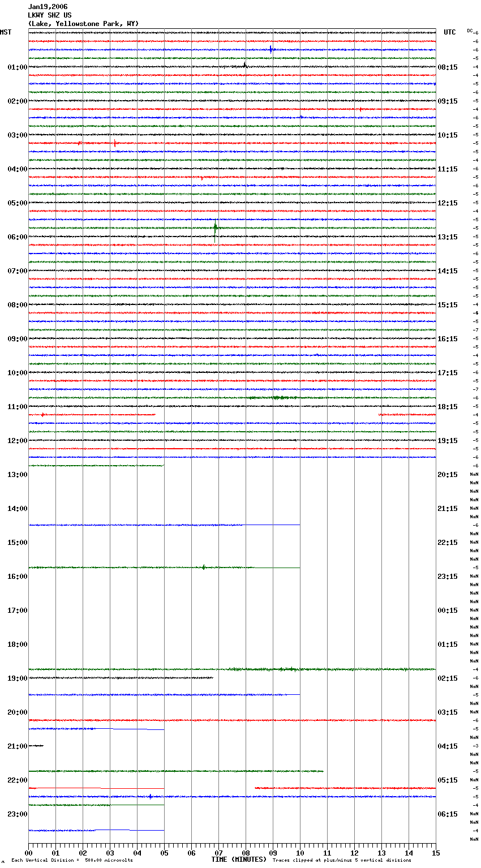481x868 pixels.
Task: Select the 06:00 MST time label
Action: 18,237
